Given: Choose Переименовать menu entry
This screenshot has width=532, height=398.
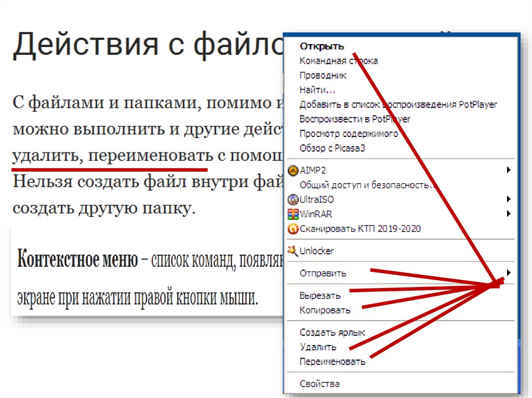Looking at the screenshot, I should tap(332, 362).
